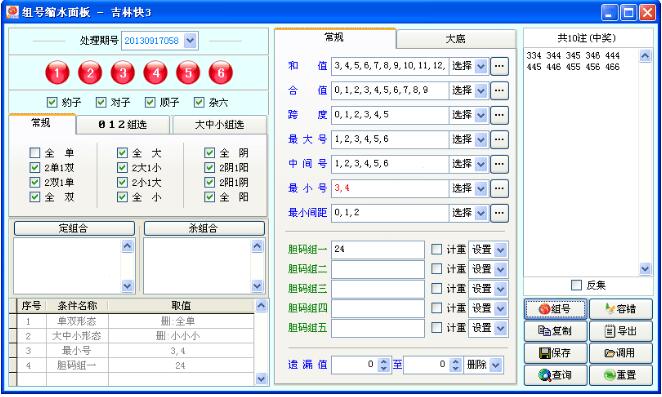662x397 pixels.
Task: Open 选择 dropdown for 合值
Action: [x=481, y=91]
